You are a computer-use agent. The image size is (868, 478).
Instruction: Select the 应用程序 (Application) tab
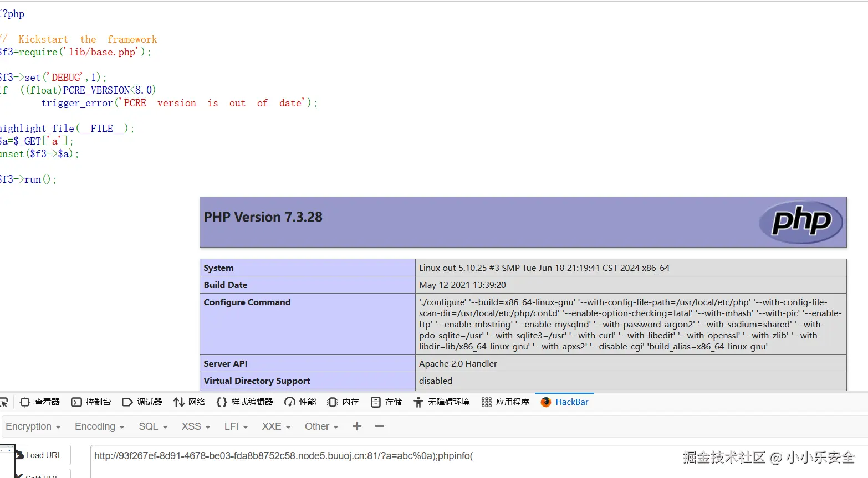pyautogui.click(x=506, y=402)
